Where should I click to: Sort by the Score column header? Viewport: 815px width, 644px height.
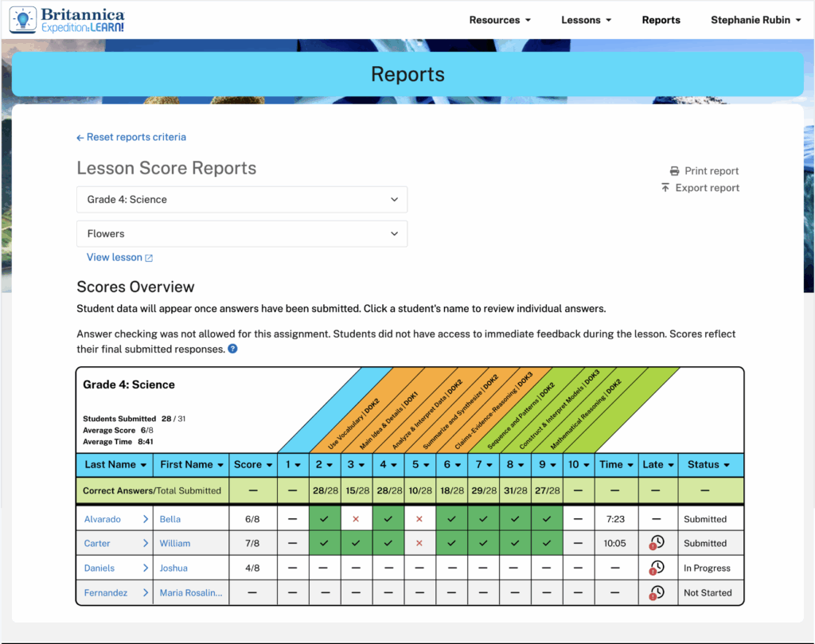click(x=252, y=465)
